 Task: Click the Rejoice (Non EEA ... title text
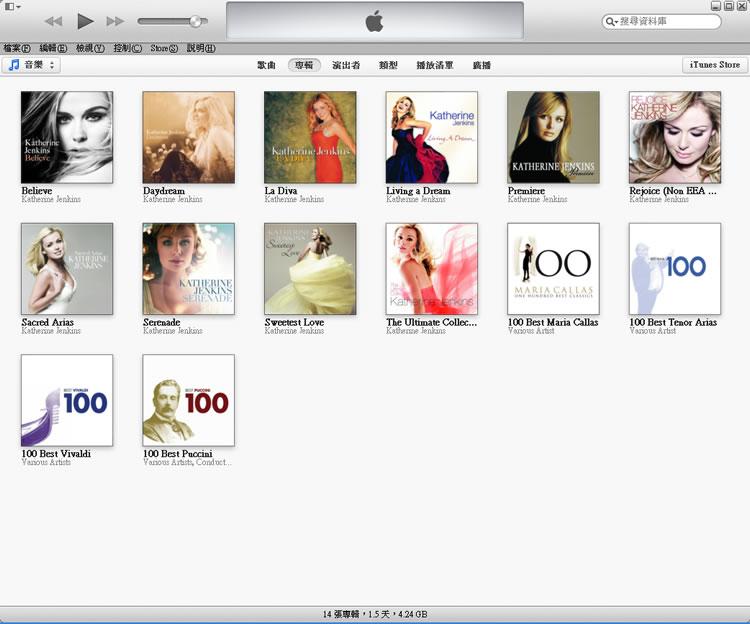click(x=673, y=191)
